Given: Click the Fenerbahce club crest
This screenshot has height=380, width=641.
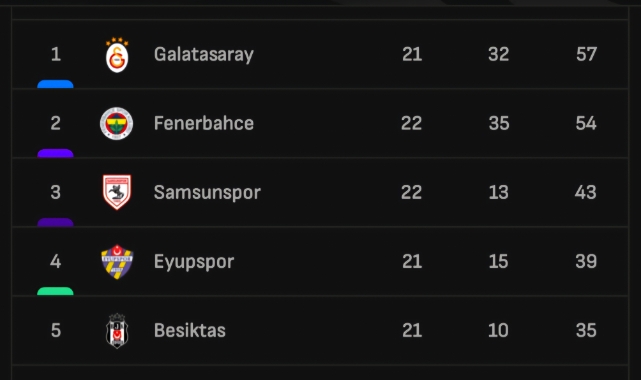Looking at the screenshot, I should [117, 123].
